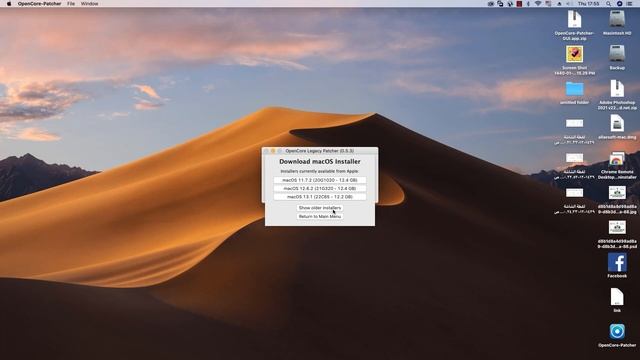Select the Macintosh HD drive icon
Viewport: 640px width, 360px height.
[617, 20]
